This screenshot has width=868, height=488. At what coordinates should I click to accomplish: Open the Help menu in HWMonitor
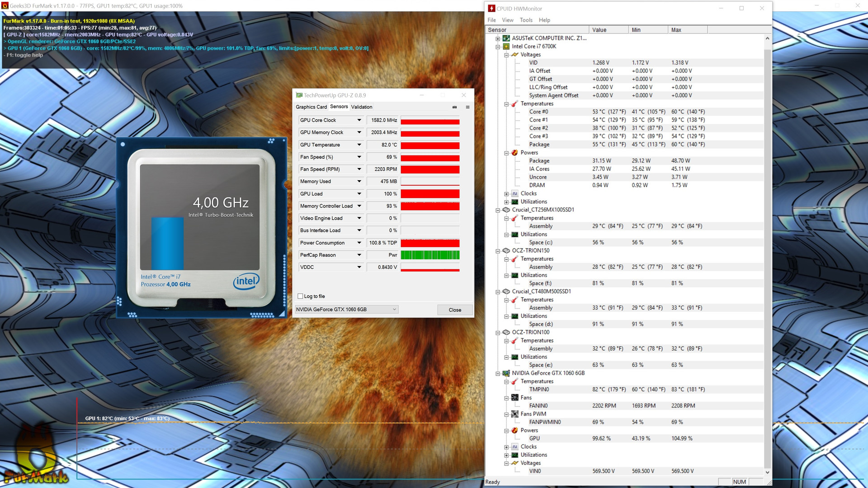544,20
